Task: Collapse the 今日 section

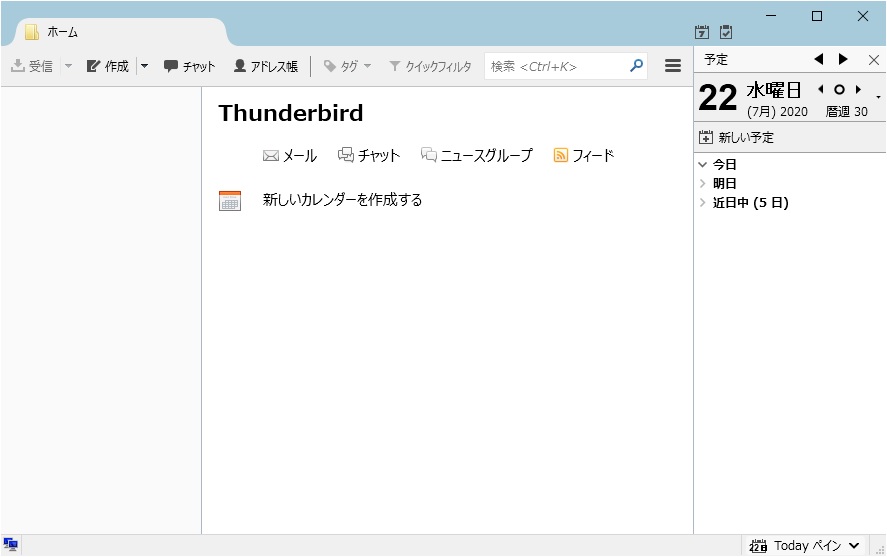Action: pyautogui.click(x=703, y=165)
